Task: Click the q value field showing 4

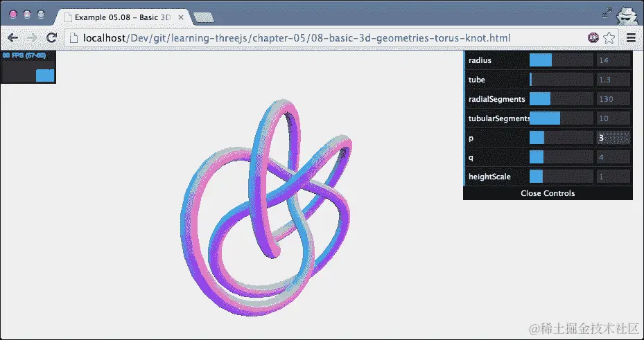Action: click(613, 157)
